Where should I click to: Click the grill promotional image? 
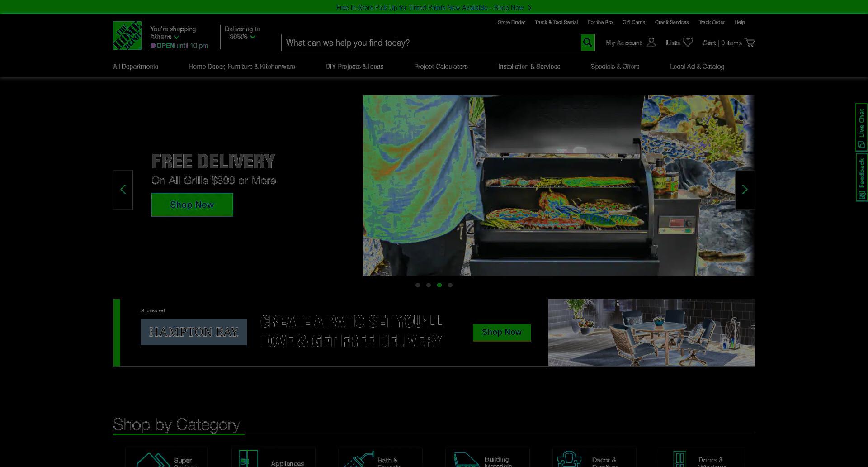558,186
